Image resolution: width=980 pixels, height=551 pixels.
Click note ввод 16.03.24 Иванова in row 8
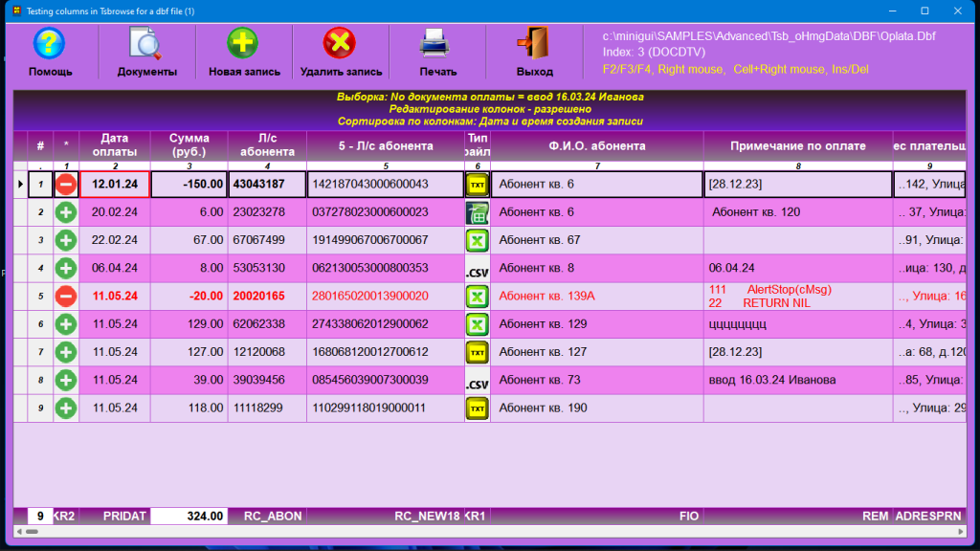(798, 380)
